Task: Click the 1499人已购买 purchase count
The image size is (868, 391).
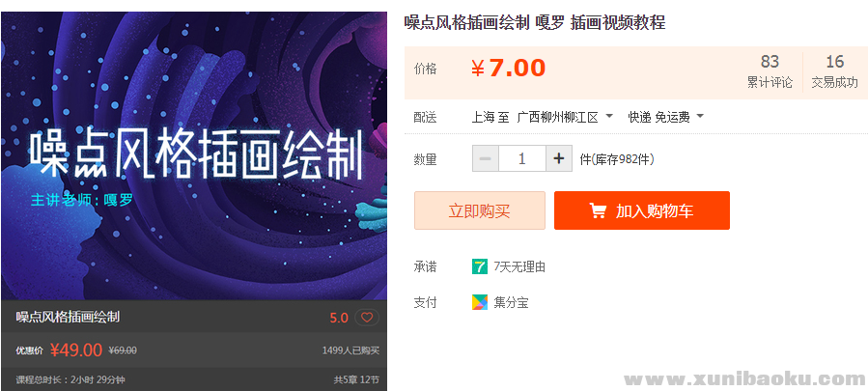Action: pos(350,350)
